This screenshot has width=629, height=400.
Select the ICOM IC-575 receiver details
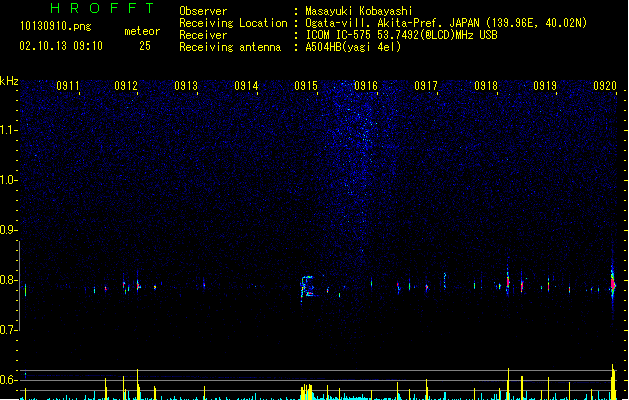click(x=402, y=35)
